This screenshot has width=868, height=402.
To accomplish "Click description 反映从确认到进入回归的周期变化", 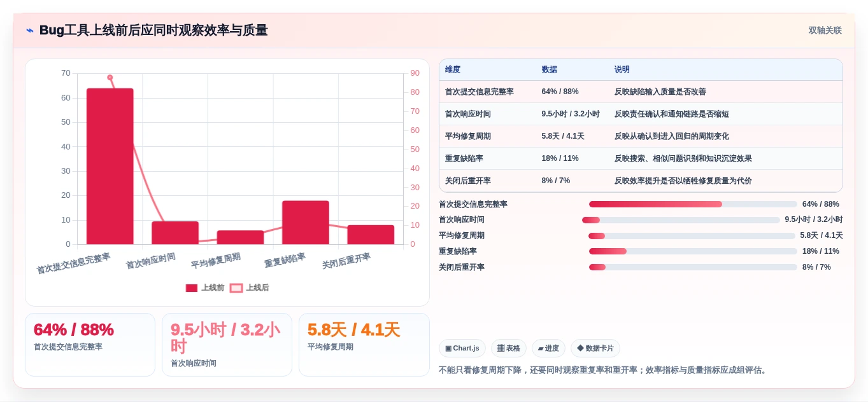I will pyautogui.click(x=671, y=136).
